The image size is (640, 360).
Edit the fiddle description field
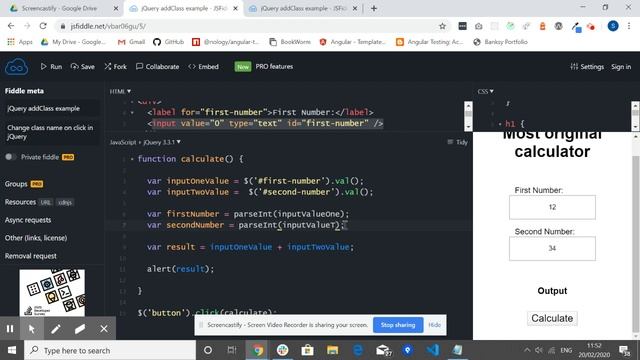(x=52, y=132)
